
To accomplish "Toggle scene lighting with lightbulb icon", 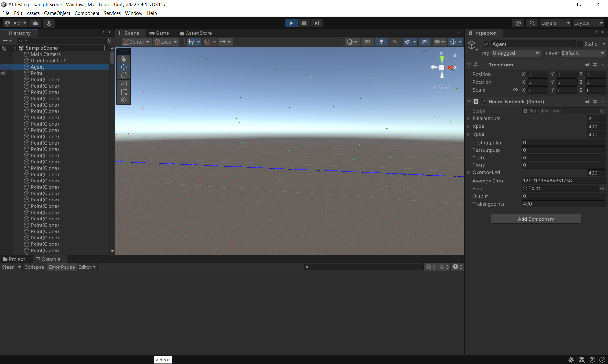I will tap(381, 42).
